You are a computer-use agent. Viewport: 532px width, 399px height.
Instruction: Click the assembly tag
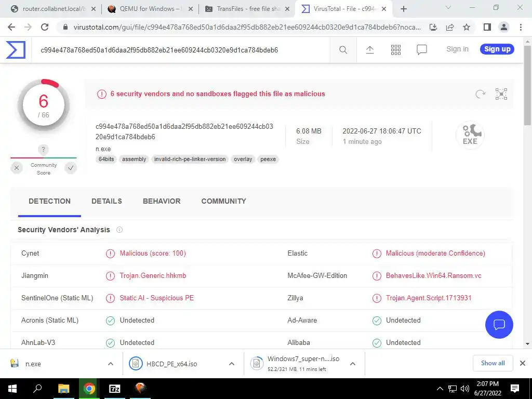tap(134, 159)
